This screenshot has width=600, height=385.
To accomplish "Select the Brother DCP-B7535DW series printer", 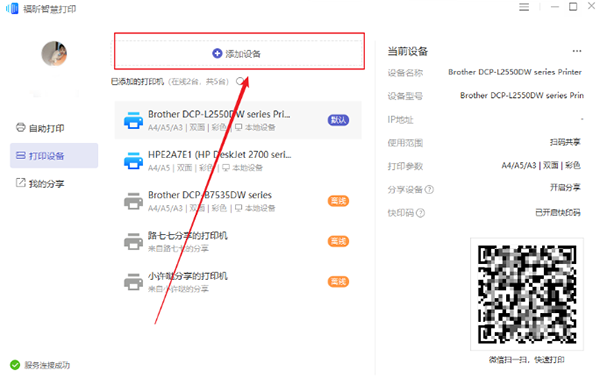I will point(238,201).
